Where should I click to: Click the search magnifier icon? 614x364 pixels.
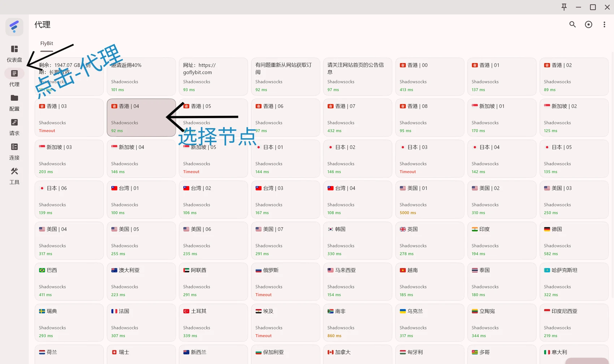click(x=572, y=25)
